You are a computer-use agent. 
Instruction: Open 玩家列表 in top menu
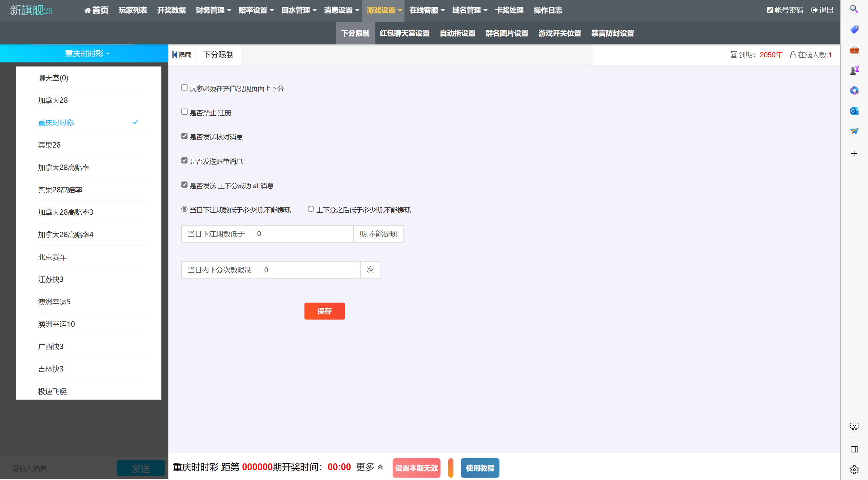(133, 11)
